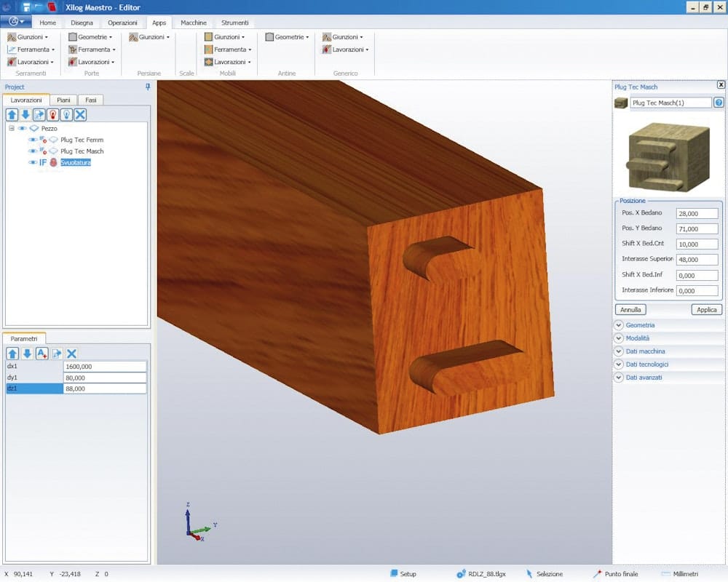The width and height of the screenshot is (728, 582).
Task: Switch to the Macchine ribbon tab
Action: tap(194, 23)
